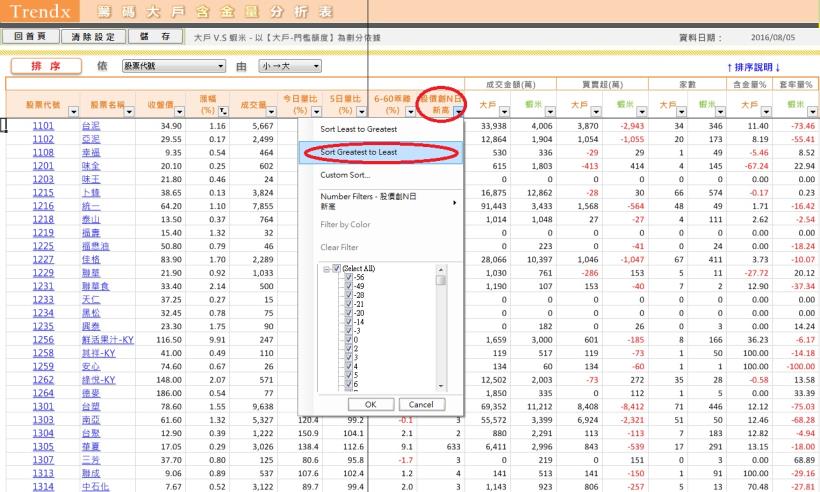Open 蝦米 filter arrow under 家數
The height and width of the screenshot is (492, 820).
[721, 111]
